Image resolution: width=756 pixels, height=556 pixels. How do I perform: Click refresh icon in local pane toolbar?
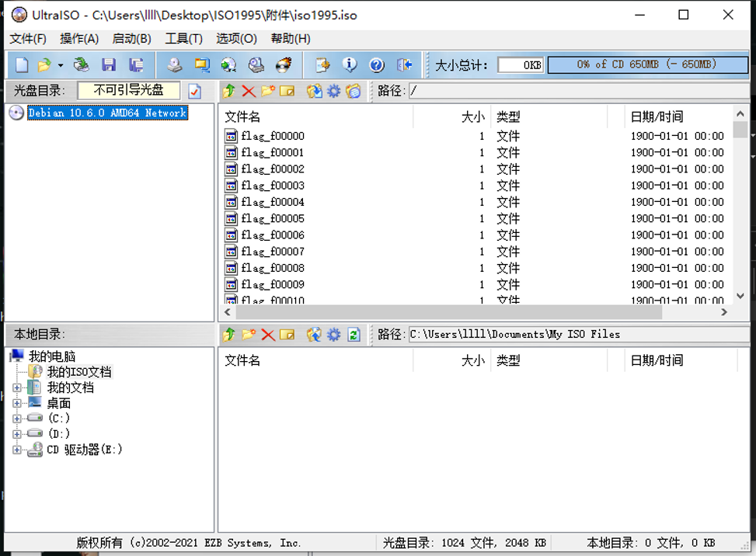point(354,335)
